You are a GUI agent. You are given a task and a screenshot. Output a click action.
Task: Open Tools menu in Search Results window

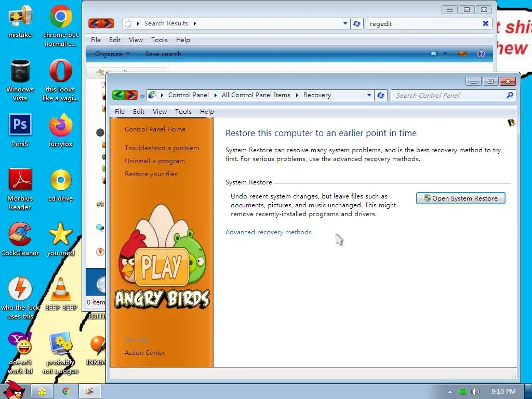tap(159, 40)
